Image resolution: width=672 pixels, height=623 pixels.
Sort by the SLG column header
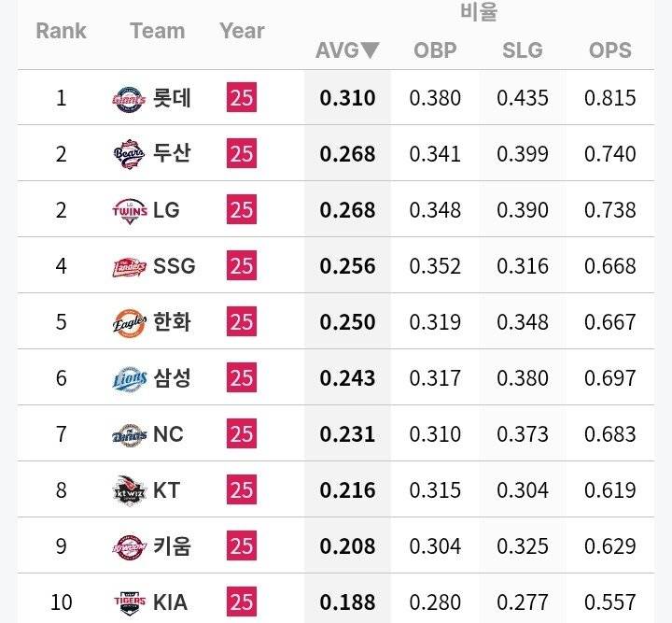click(x=522, y=50)
